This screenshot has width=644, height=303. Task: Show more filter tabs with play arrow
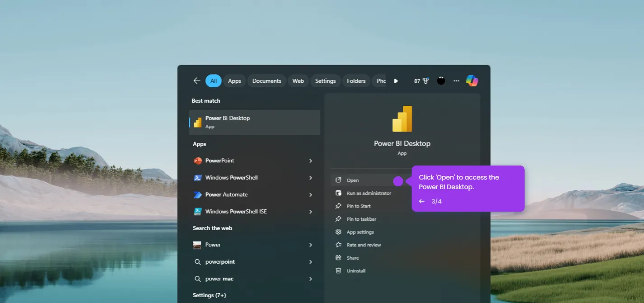pos(396,81)
